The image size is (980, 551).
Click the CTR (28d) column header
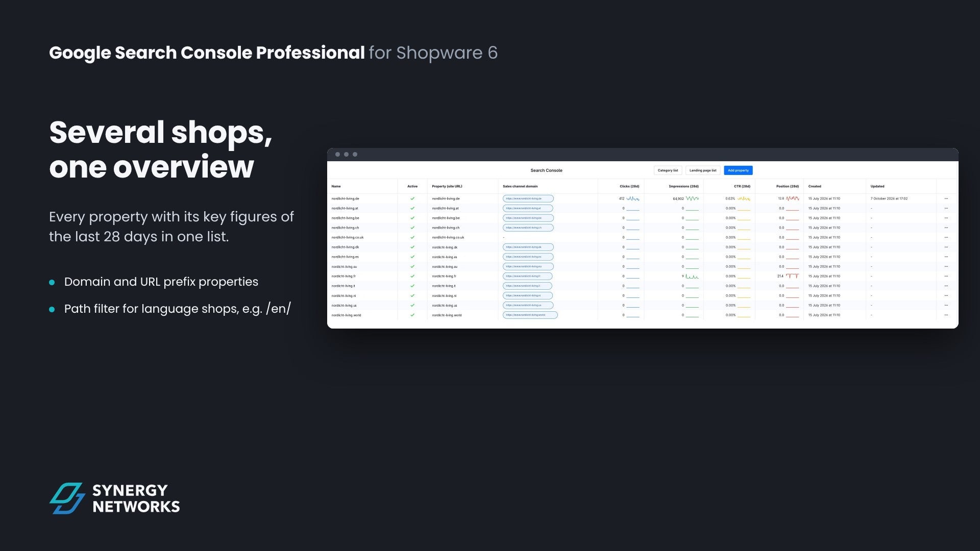point(742,186)
